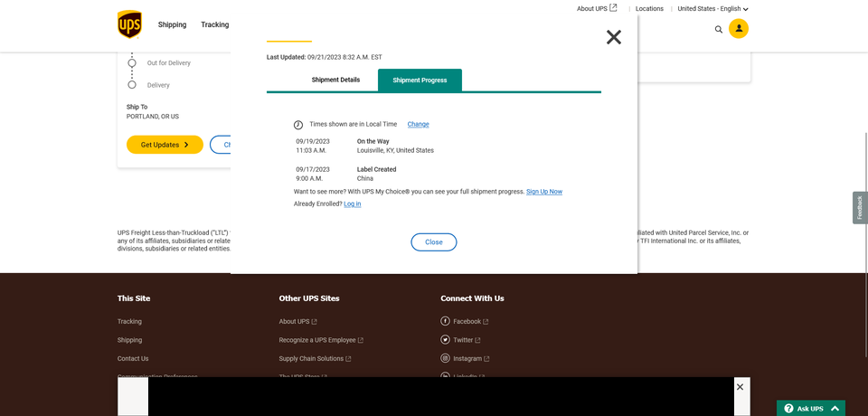Open the About UPS external link

point(597,8)
